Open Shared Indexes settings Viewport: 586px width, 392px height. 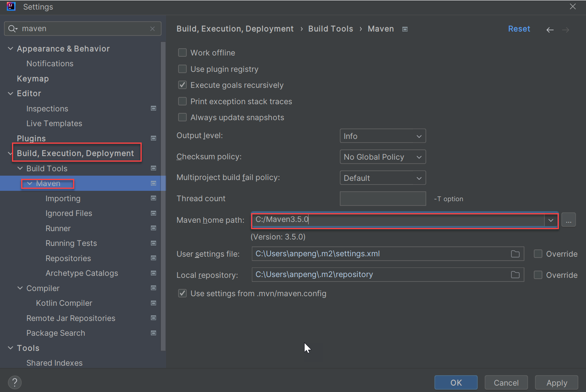point(54,363)
